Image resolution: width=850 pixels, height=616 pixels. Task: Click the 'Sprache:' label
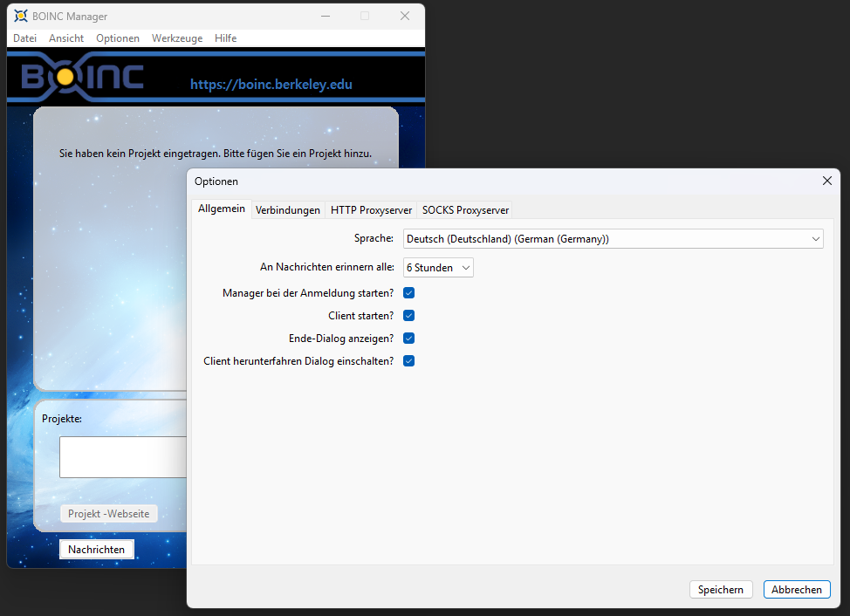(x=374, y=238)
